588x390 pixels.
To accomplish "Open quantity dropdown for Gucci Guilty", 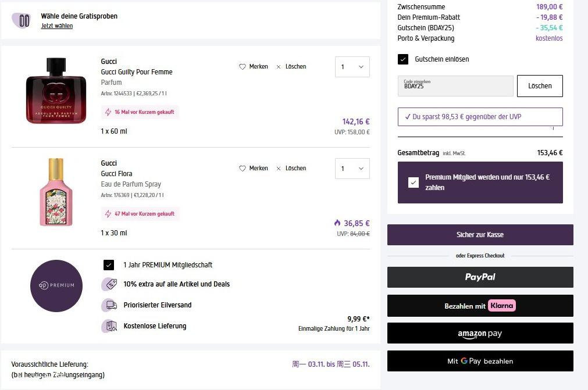I will (x=352, y=67).
